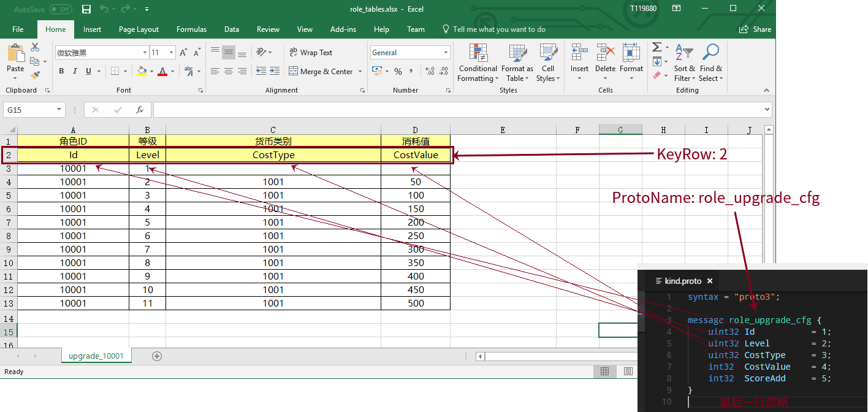The height and width of the screenshot is (412, 868).
Task: Apply Bold formatting
Action: pyautogui.click(x=61, y=72)
